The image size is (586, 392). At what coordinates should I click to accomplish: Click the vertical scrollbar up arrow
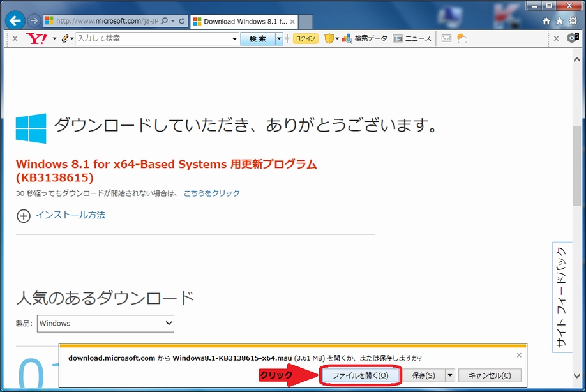pyautogui.click(x=576, y=59)
